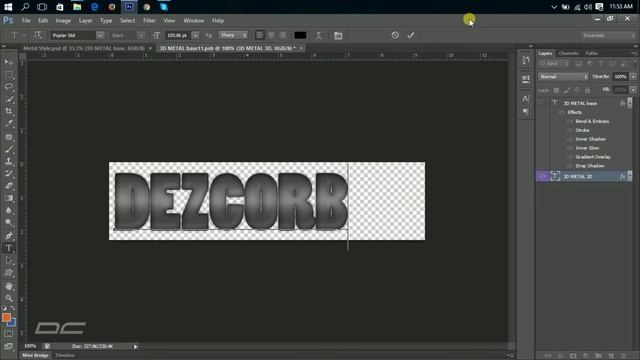Select the Eyedropper tool
640x360 pixels.
(x=9, y=123)
